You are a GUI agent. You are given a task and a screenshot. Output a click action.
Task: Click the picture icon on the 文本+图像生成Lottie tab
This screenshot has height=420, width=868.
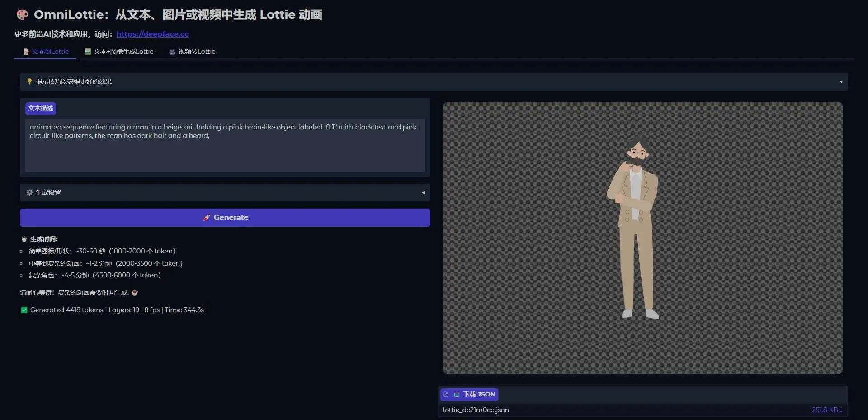coord(88,52)
